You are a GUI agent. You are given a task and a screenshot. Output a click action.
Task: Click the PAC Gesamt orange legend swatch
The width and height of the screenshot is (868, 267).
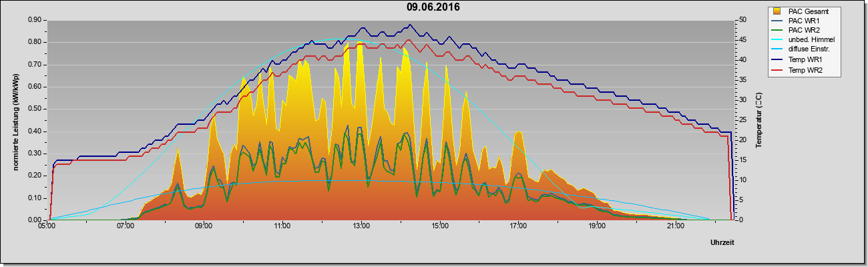point(777,11)
